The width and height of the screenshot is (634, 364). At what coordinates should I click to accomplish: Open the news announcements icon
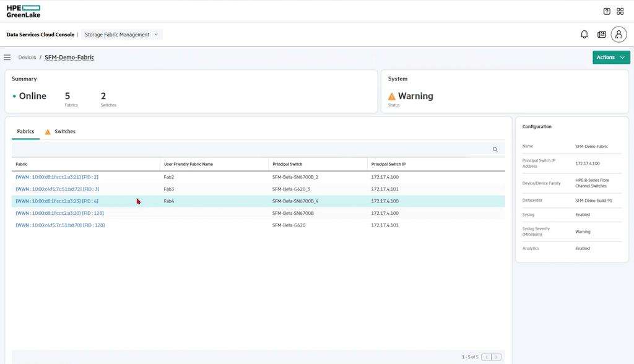[601, 35]
